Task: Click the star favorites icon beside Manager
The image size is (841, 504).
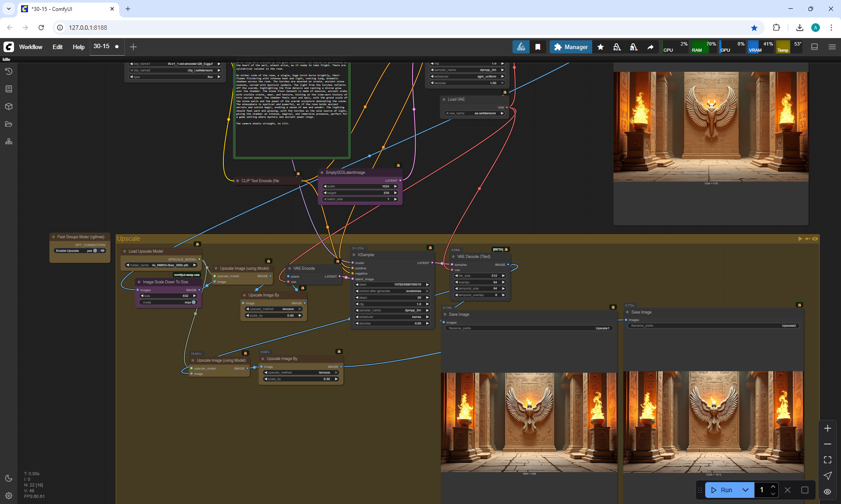Action: coord(601,47)
